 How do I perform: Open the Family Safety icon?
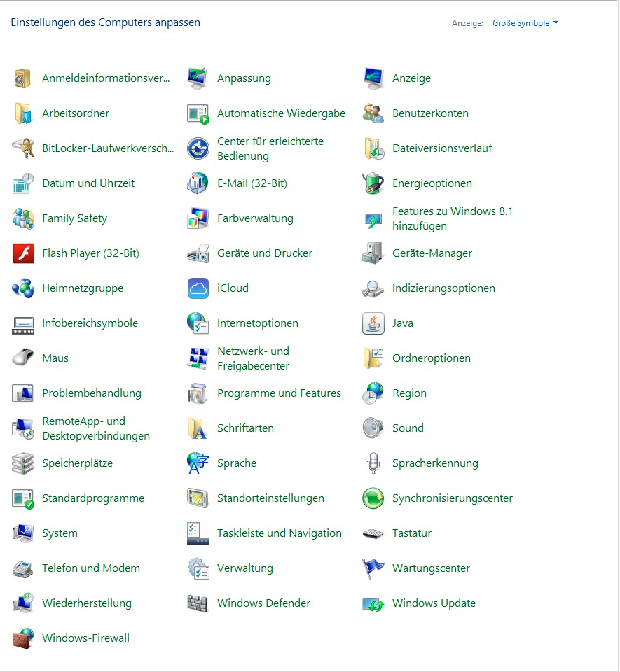click(x=22, y=218)
